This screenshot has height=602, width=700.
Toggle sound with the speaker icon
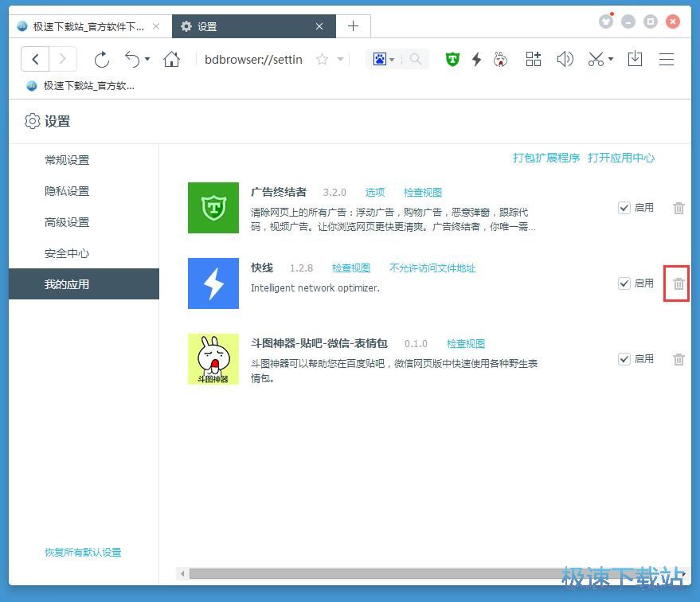tap(565, 59)
